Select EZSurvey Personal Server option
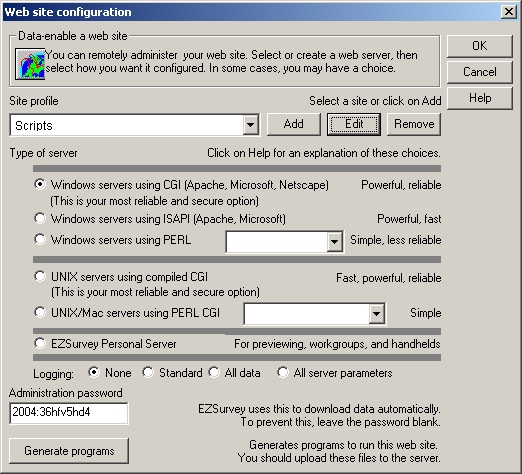Image resolution: width=522 pixels, height=474 pixels. (x=40, y=343)
